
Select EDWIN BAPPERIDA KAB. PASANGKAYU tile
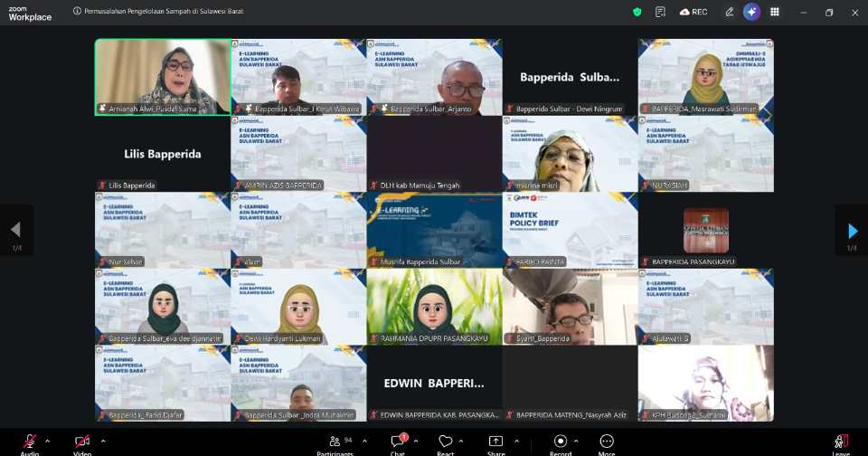click(x=435, y=384)
